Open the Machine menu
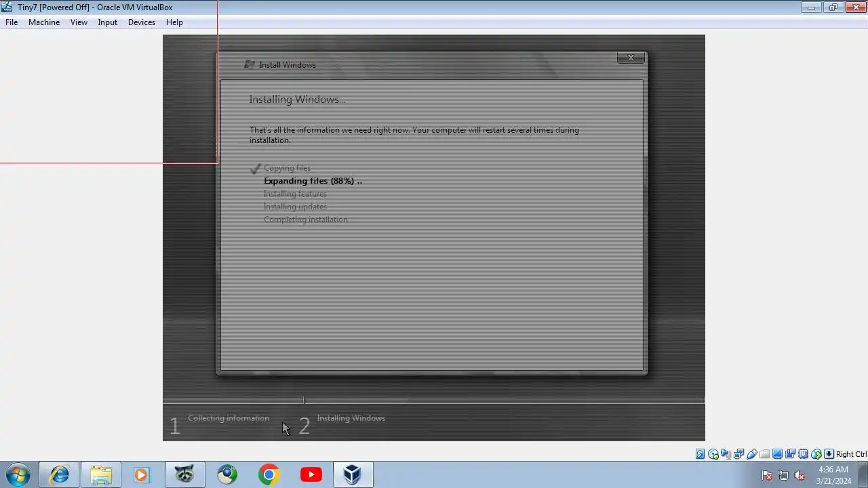Screen dimensions: 868x488 [x=44, y=22]
